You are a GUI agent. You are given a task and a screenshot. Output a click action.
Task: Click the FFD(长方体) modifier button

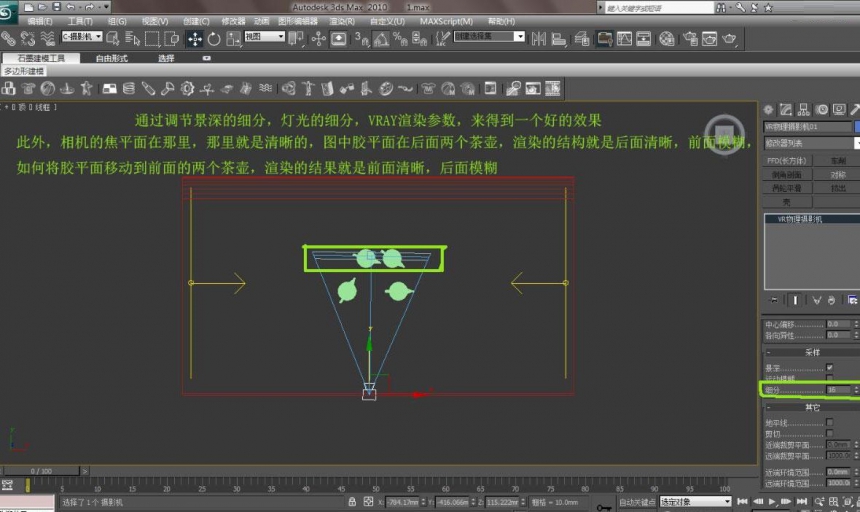pos(787,161)
